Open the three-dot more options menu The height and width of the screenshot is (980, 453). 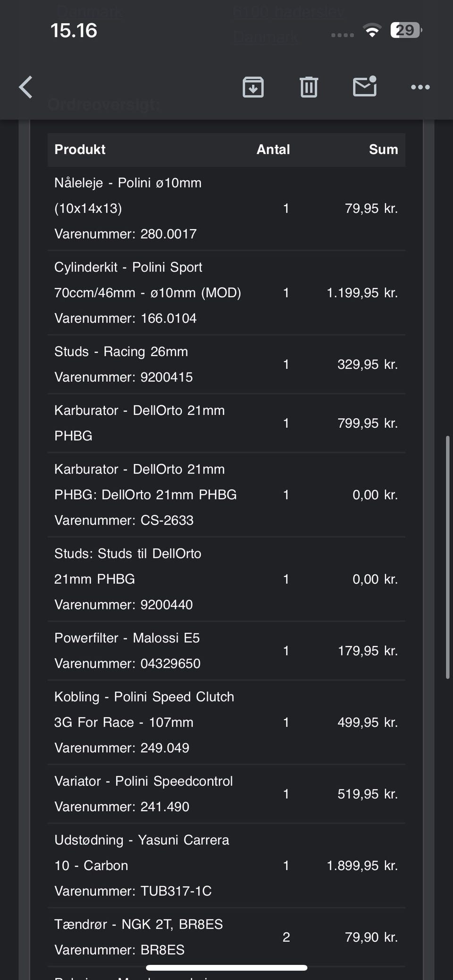(420, 87)
